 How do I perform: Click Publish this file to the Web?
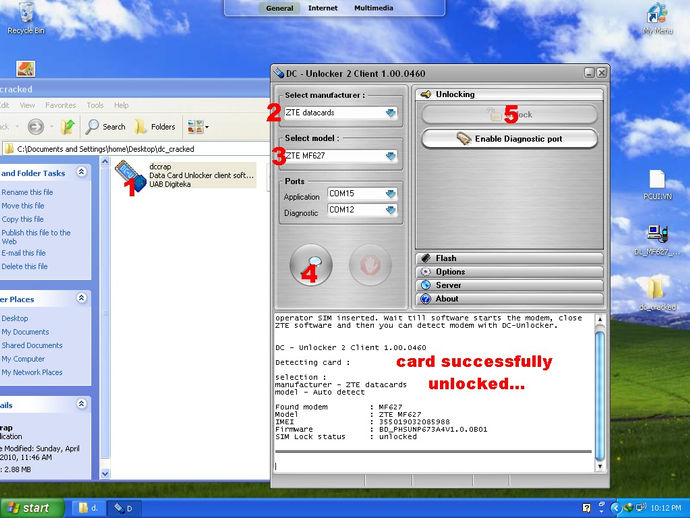36,237
